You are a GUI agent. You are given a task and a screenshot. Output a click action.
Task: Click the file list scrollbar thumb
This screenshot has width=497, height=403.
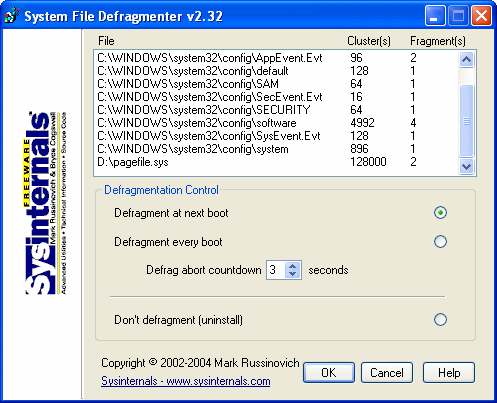tap(466, 121)
